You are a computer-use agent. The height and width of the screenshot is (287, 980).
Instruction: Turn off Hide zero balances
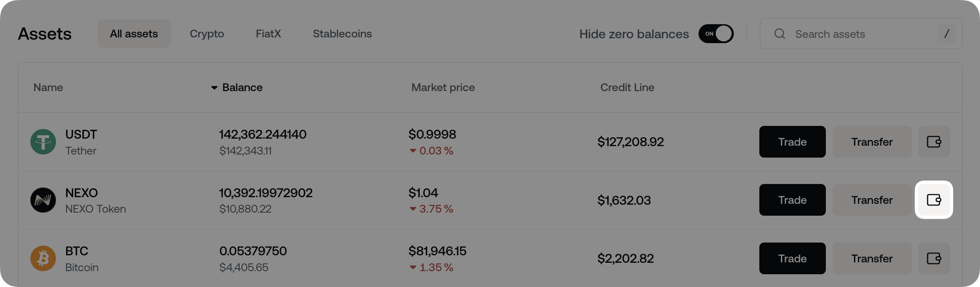point(716,33)
